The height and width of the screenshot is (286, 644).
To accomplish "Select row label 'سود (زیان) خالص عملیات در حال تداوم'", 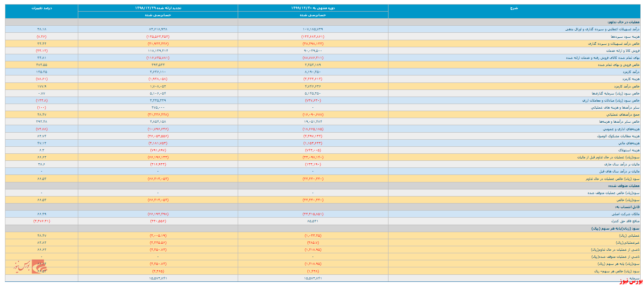I will 613,179.
